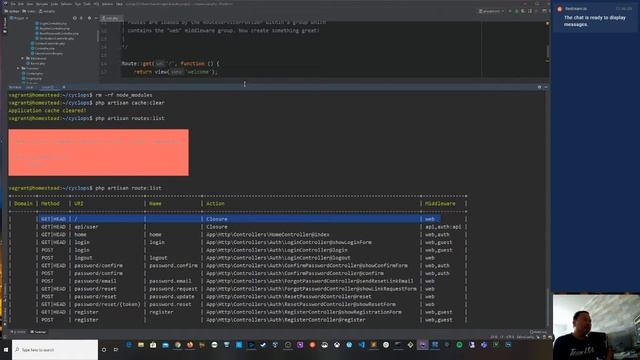Viewport: 640px width, 360px height.
Task: Collapse the Middleware folder arrow
Action: (23, 58)
